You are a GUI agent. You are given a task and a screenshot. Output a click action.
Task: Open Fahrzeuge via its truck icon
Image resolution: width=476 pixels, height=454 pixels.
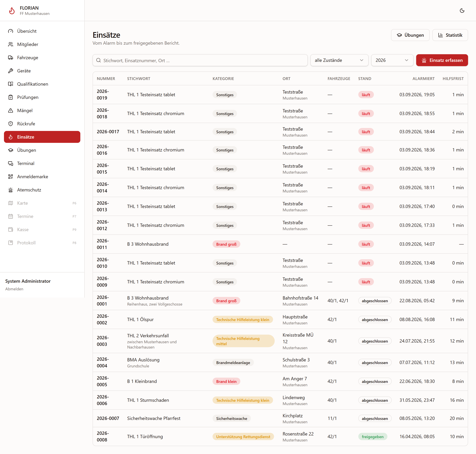coord(11,58)
